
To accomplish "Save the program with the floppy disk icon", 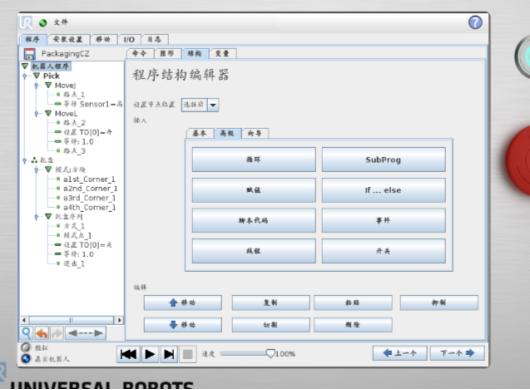I will 30,54.
